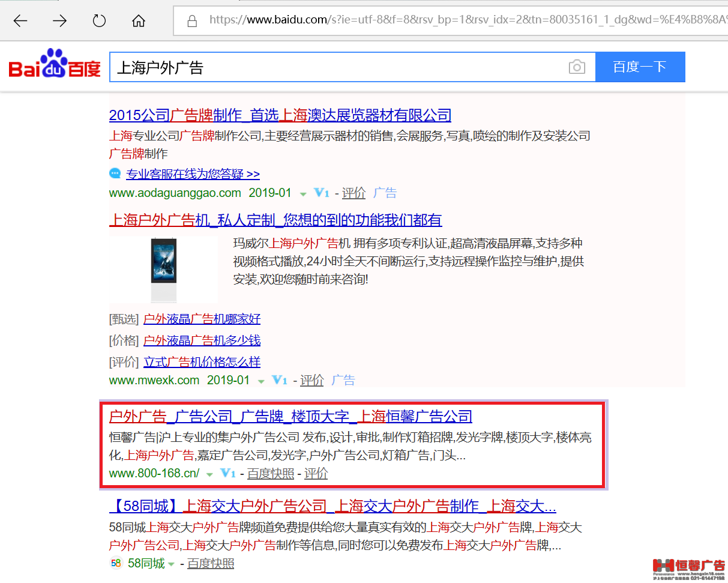Click www.800-168.cn/ green URL
Screen dimensions: 728x583
click(154, 474)
